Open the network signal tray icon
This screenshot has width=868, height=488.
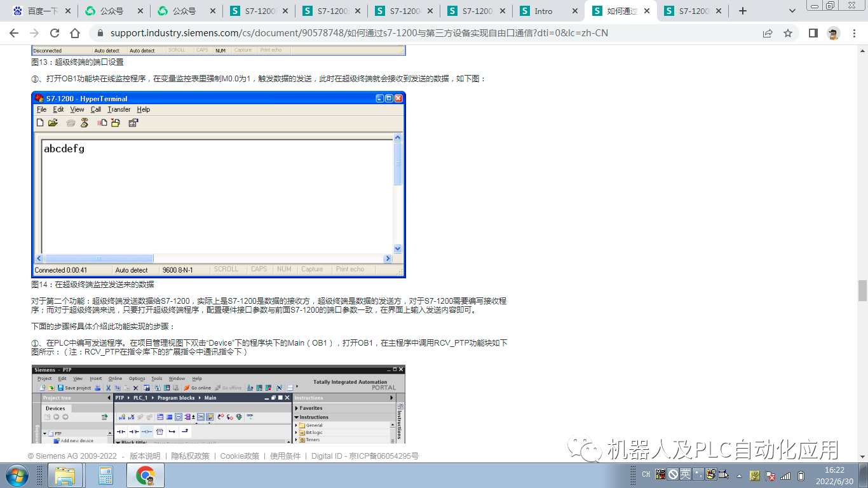click(785, 475)
